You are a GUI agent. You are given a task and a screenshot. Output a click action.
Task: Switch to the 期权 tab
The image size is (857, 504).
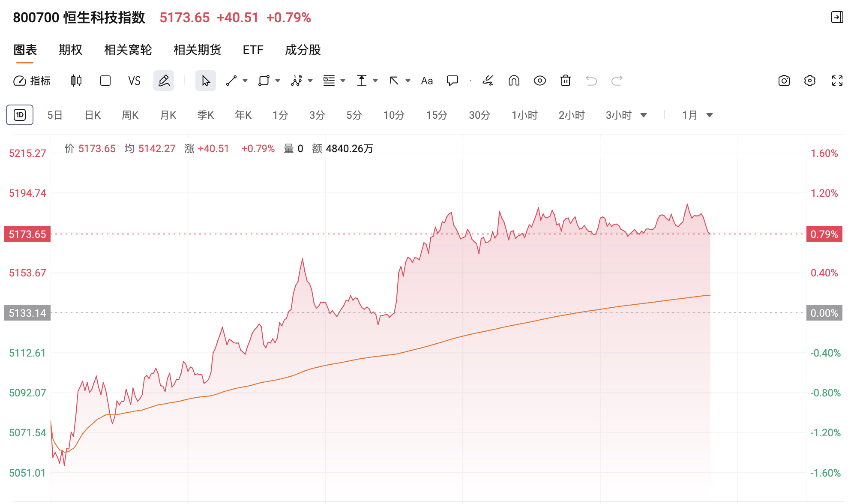(x=71, y=50)
